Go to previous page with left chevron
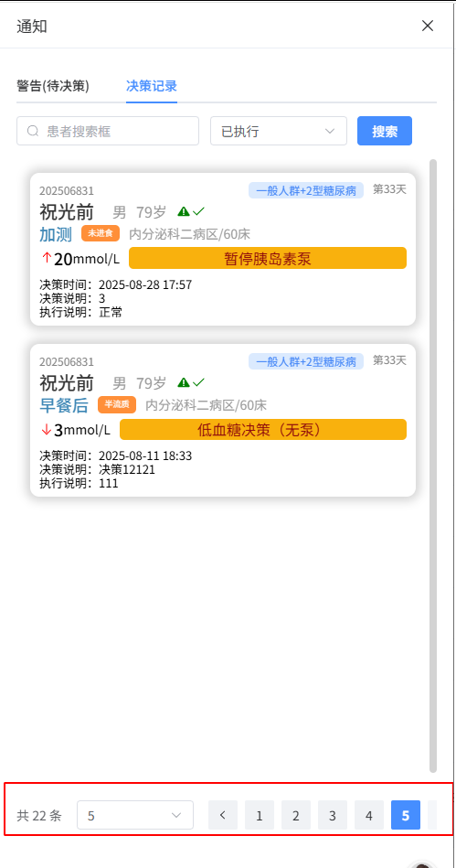456x868 pixels. (x=222, y=815)
